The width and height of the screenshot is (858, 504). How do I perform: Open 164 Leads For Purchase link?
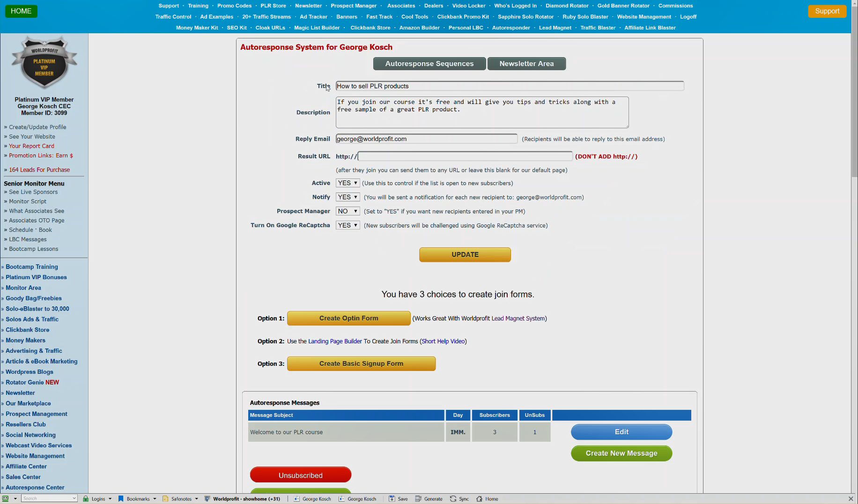coord(39,170)
